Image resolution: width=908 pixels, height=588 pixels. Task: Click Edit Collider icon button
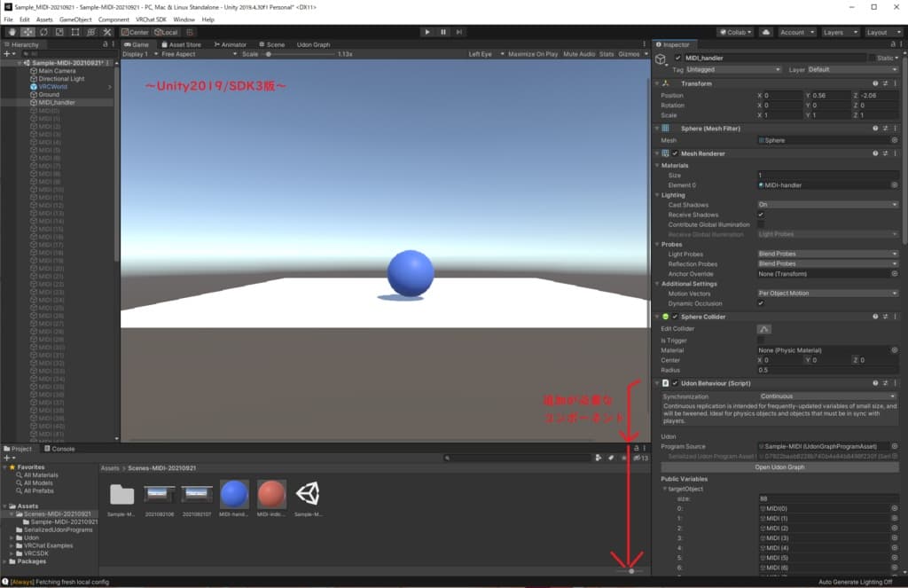click(x=763, y=329)
